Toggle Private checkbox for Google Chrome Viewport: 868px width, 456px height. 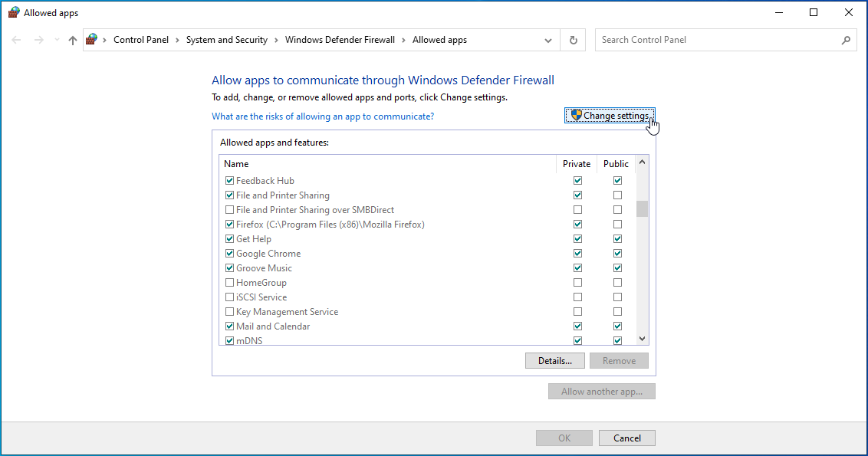(577, 254)
